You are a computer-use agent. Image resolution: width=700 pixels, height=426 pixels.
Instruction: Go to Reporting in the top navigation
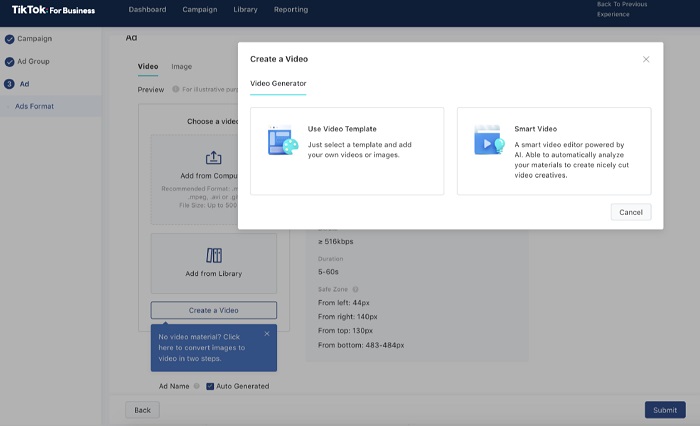coord(291,10)
